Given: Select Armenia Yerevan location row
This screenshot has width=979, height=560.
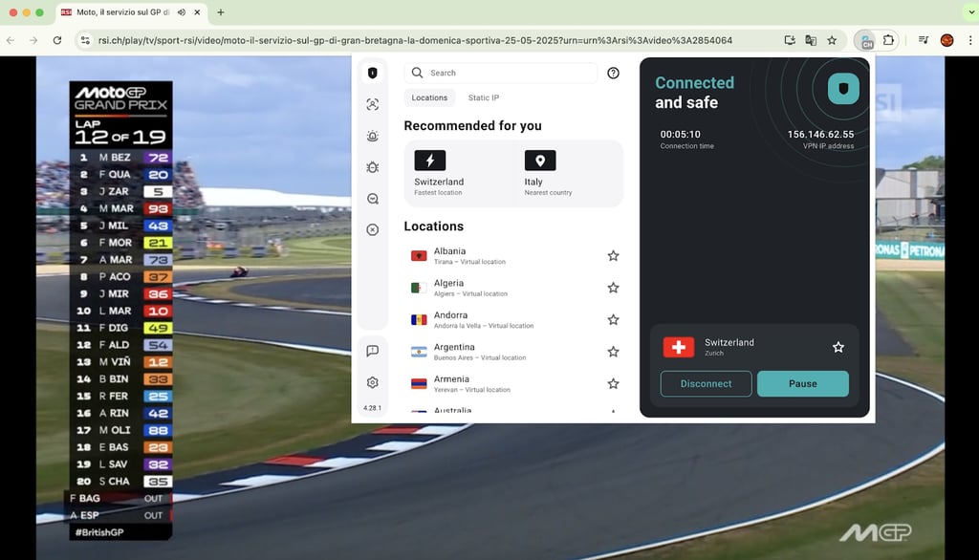Looking at the screenshot, I should pos(513,383).
